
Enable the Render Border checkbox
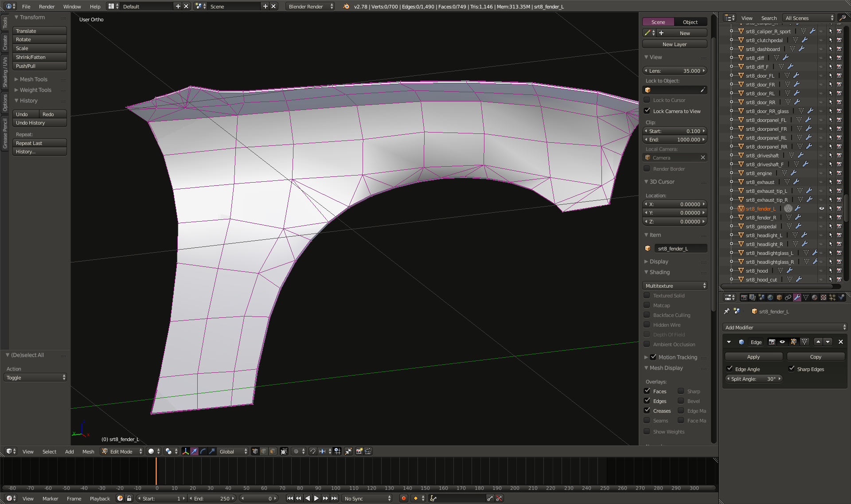[x=647, y=168]
